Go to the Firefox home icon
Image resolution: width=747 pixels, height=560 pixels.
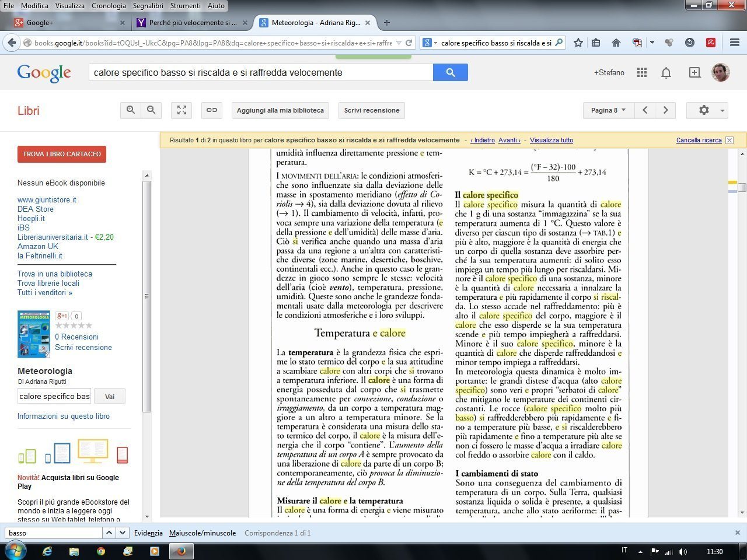pyautogui.click(x=616, y=43)
